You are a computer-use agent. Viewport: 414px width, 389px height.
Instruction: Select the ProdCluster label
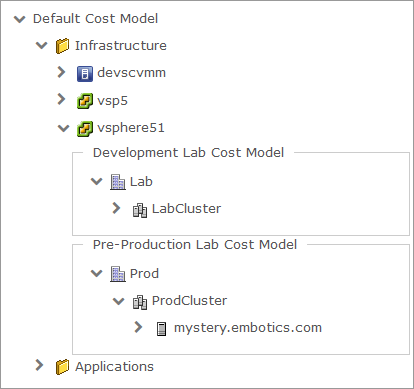coord(189,301)
